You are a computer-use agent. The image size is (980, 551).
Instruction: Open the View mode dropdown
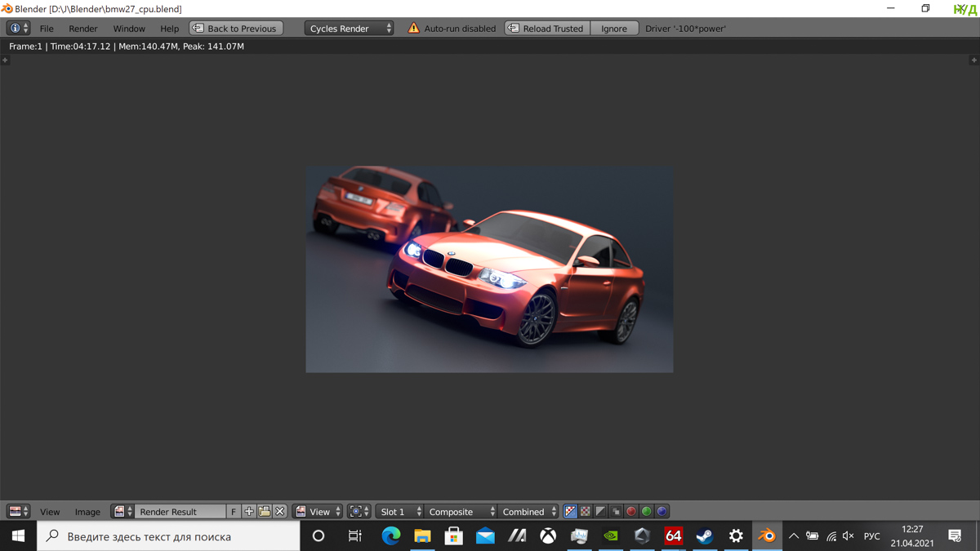click(318, 511)
